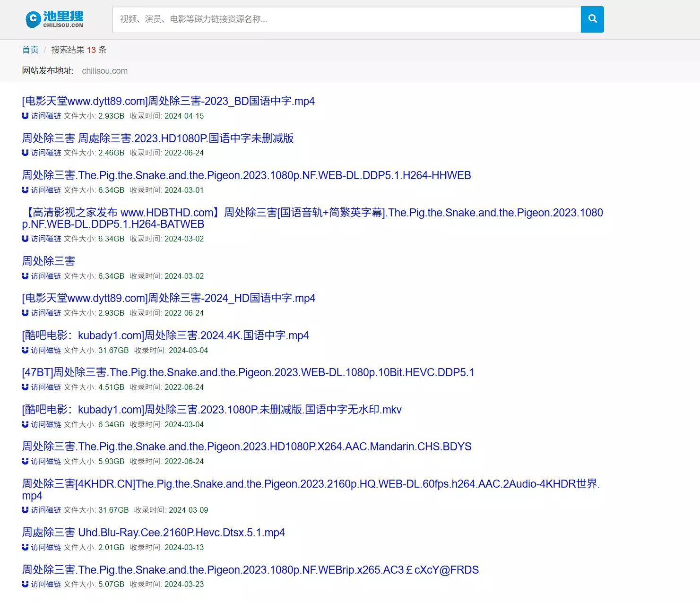Open the chilisou.com publish address link
The height and width of the screenshot is (602, 700).
104,71
